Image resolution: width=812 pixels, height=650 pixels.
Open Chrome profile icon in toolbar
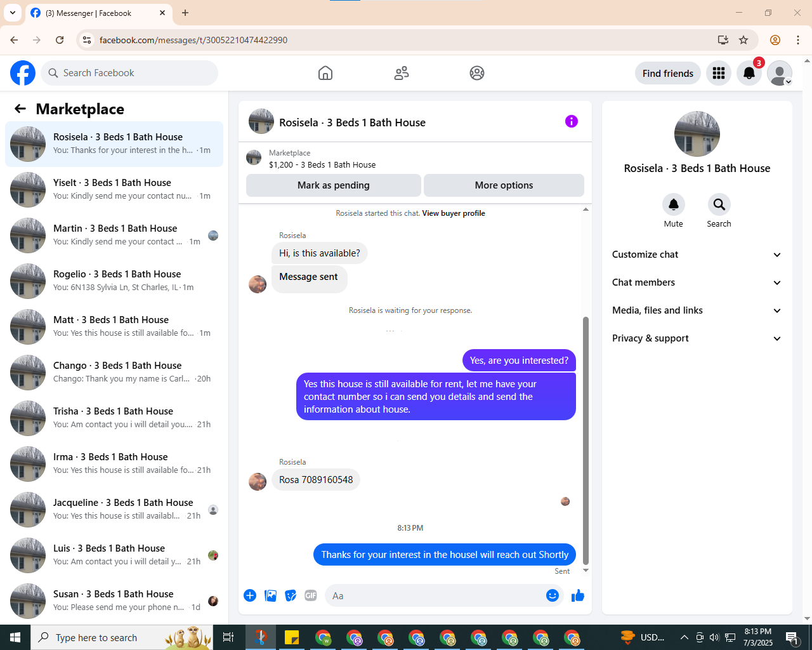point(775,40)
